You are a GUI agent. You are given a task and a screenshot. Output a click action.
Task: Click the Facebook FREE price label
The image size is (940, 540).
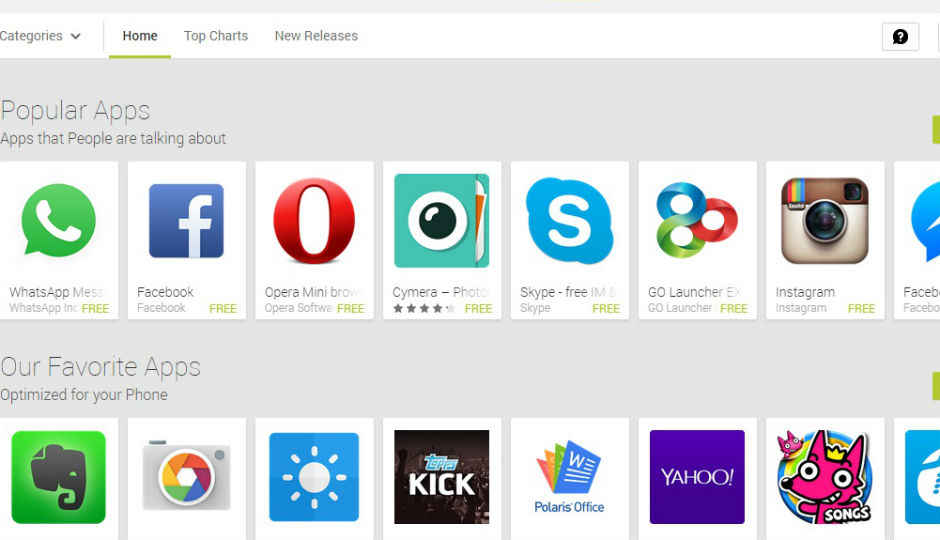coord(223,309)
